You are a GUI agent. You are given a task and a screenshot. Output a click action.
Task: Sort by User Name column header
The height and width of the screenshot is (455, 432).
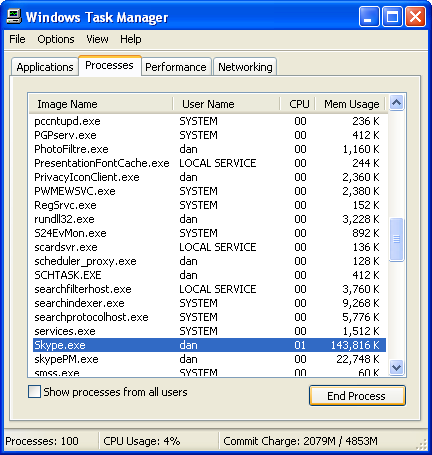[227, 104]
